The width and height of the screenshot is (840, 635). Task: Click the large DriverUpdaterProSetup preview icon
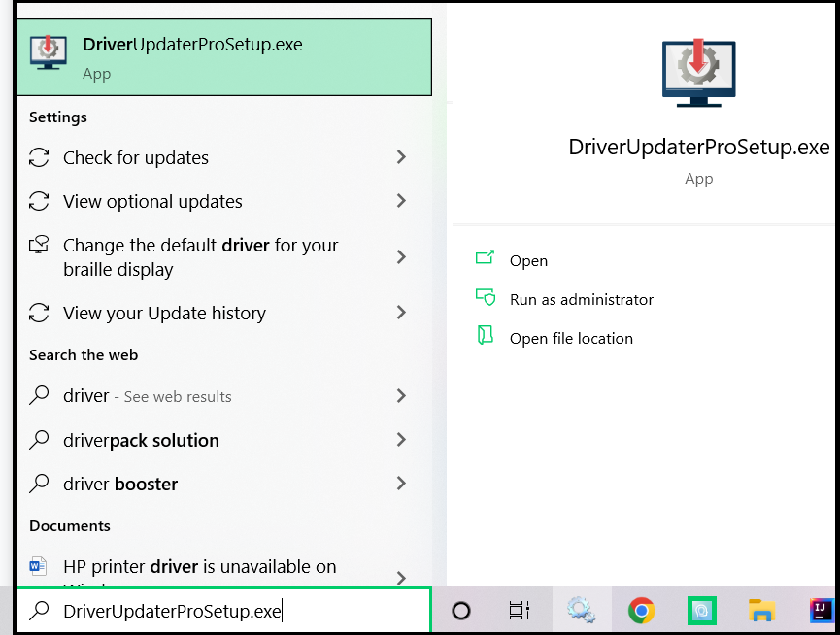click(698, 73)
